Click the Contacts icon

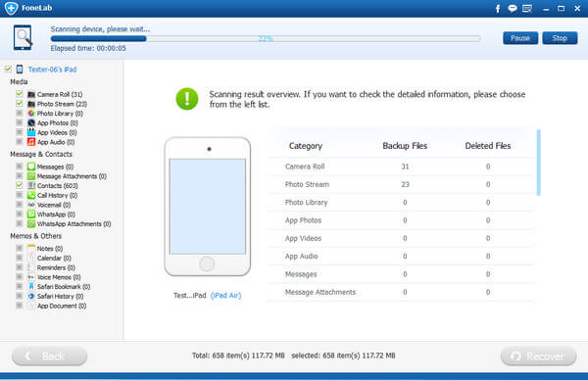click(x=31, y=185)
